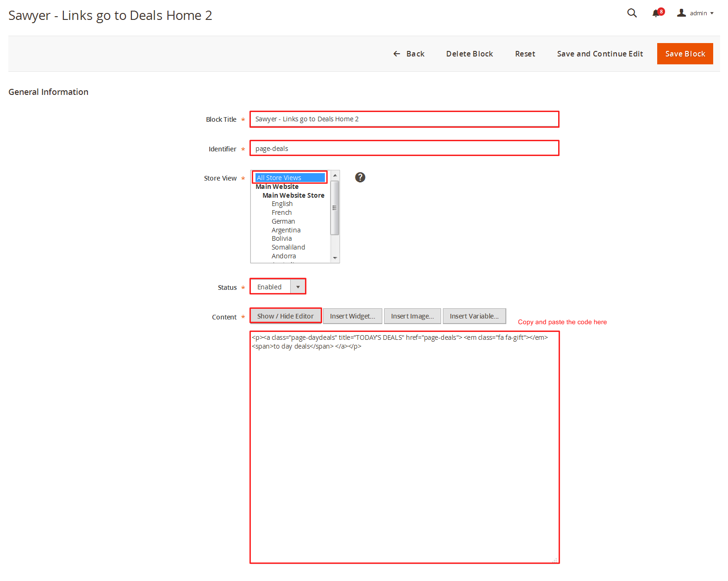Screen dimensions: 728x581
Task: Click the orange Save Block button
Action: click(685, 54)
